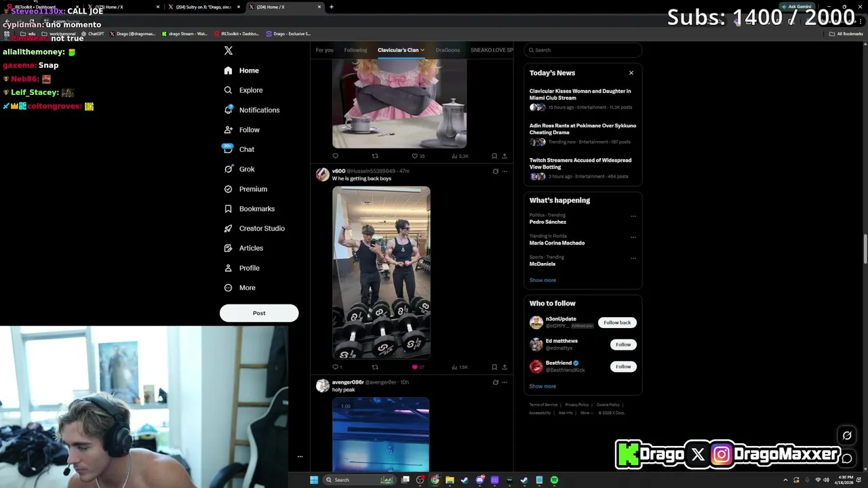Share the pink dress image post
Image resolution: width=868 pixels, height=488 pixels.
tap(504, 156)
